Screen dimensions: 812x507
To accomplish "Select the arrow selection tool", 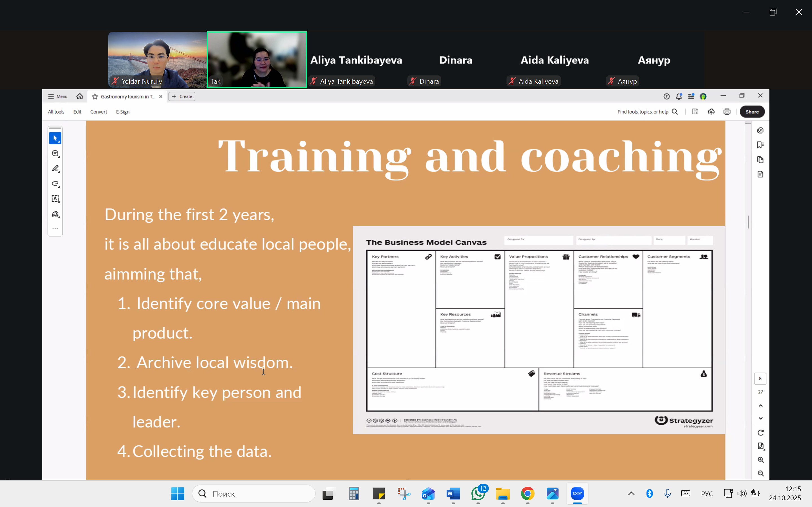I will point(55,138).
